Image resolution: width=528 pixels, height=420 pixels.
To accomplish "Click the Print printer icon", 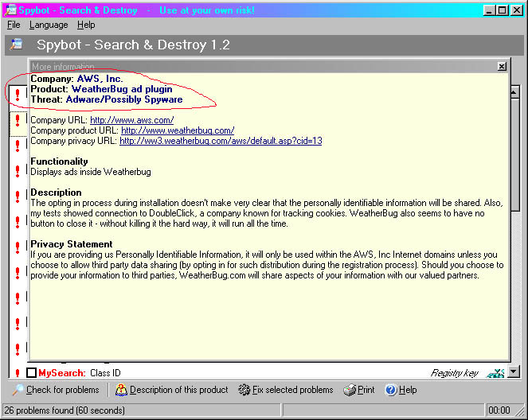I will click(350, 390).
